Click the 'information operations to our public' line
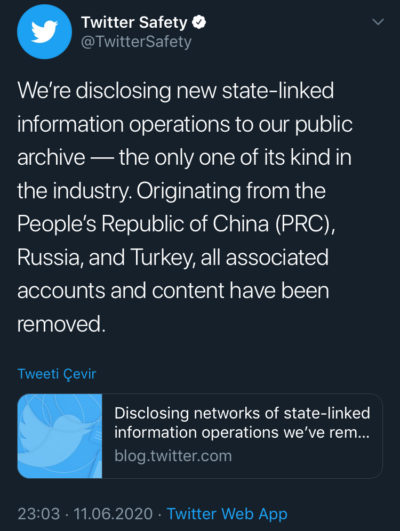This screenshot has width=400, height=531. (x=185, y=125)
